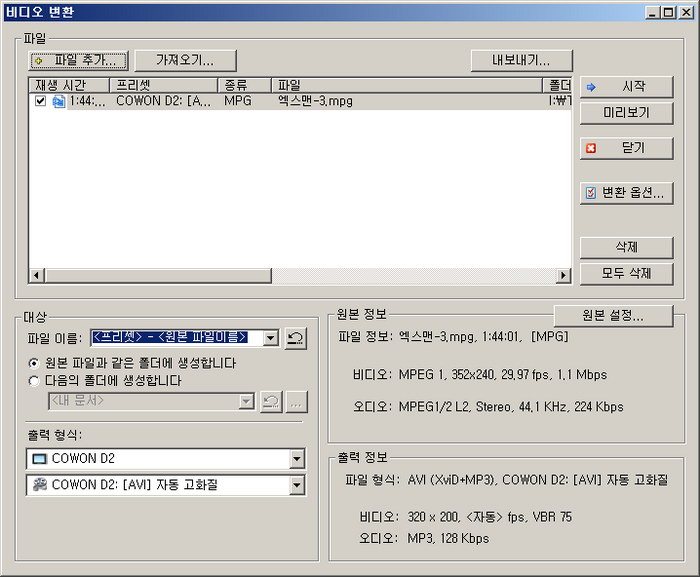700x577 pixels.
Task: Click the video file icon in the list row
Action: pyautogui.click(x=58, y=101)
